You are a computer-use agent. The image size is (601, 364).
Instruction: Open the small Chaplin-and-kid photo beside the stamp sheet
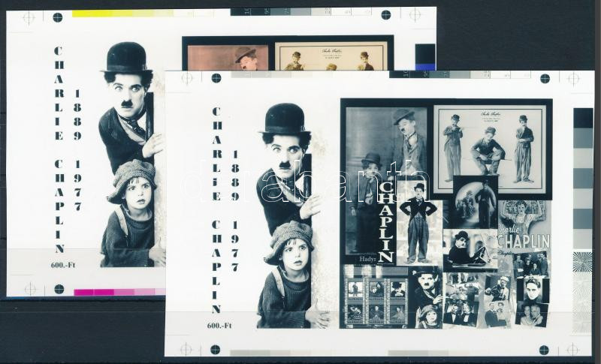click(x=426, y=298)
